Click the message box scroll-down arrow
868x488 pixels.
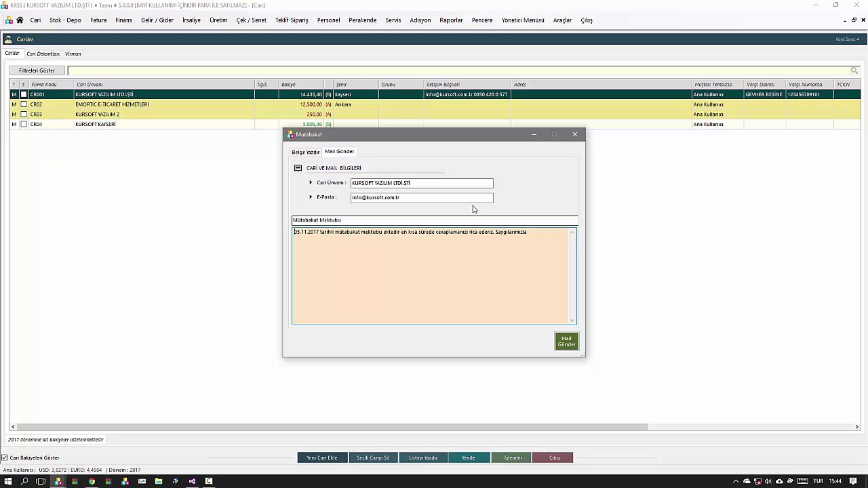pos(572,321)
